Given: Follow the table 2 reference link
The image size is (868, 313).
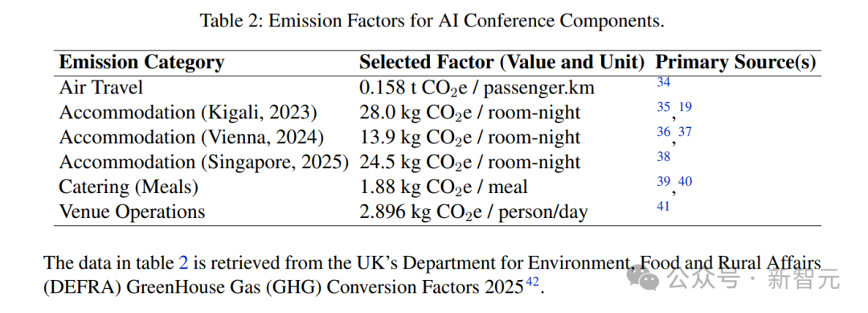Looking at the screenshot, I should click(x=184, y=262).
